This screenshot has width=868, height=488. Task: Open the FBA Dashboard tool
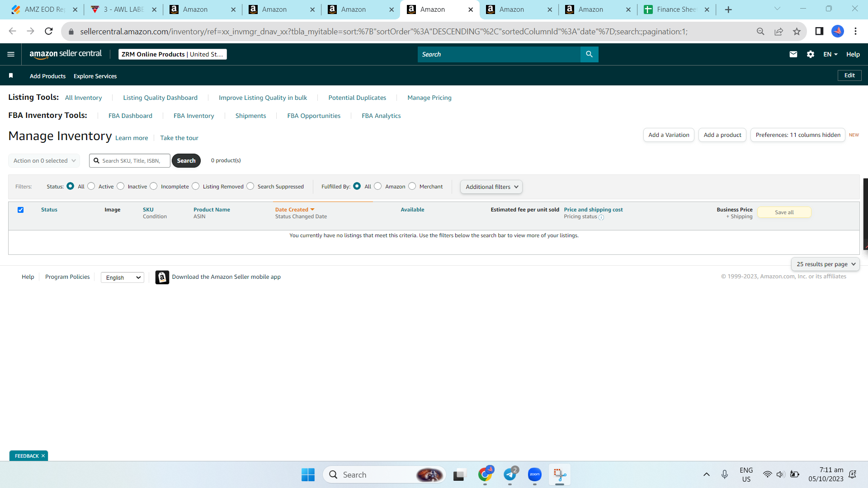coord(130,116)
